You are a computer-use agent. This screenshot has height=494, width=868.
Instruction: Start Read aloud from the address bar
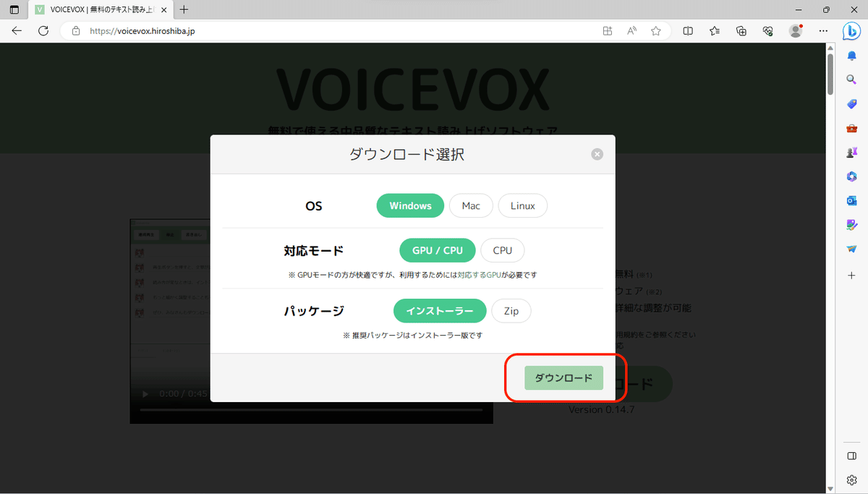tap(632, 31)
